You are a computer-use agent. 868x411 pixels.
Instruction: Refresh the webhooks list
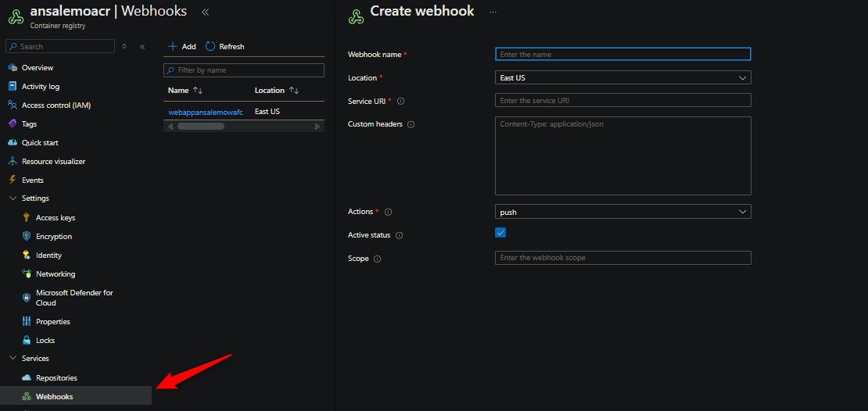click(x=224, y=46)
